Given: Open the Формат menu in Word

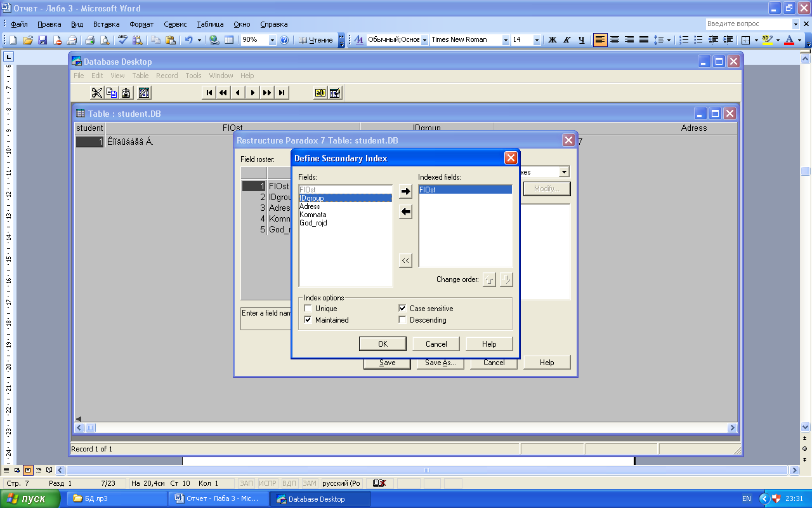Looking at the screenshot, I should point(141,24).
